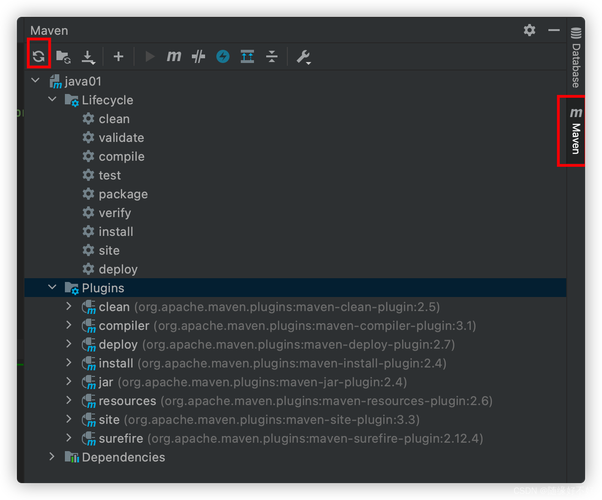Expand the install plugin node

(x=69, y=363)
